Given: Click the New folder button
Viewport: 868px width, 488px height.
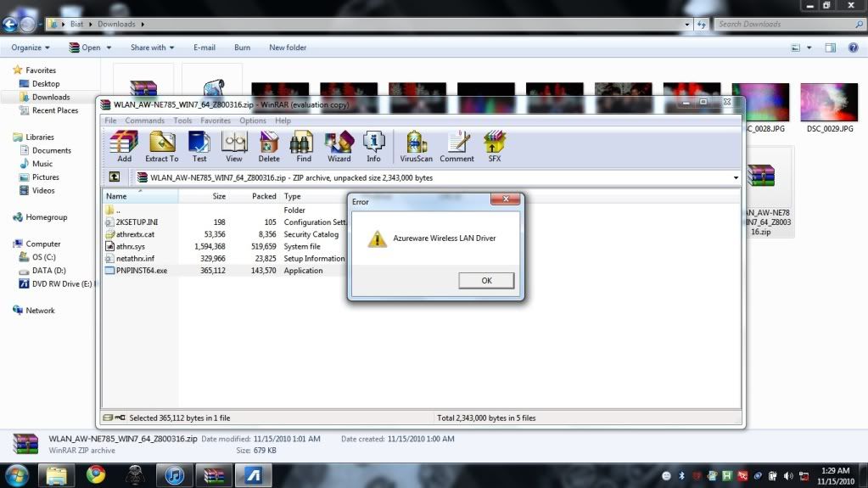Looking at the screenshot, I should coord(288,48).
